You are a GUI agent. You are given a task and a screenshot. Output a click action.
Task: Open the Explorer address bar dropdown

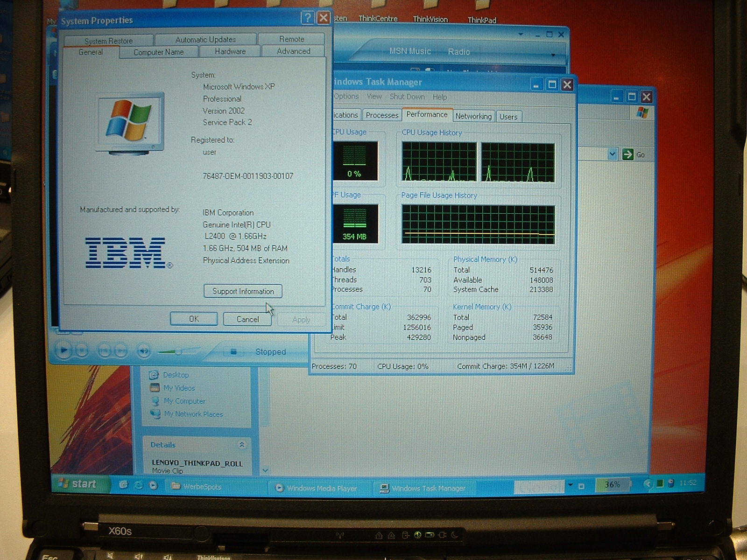point(612,154)
